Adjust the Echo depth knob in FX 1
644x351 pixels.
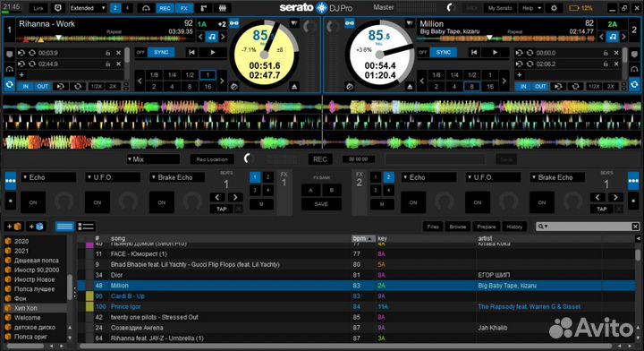point(64,201)
